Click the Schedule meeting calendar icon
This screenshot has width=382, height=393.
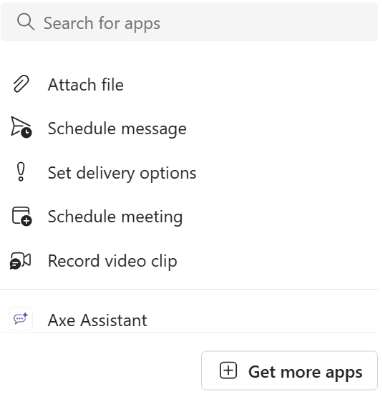click(22, 216)
